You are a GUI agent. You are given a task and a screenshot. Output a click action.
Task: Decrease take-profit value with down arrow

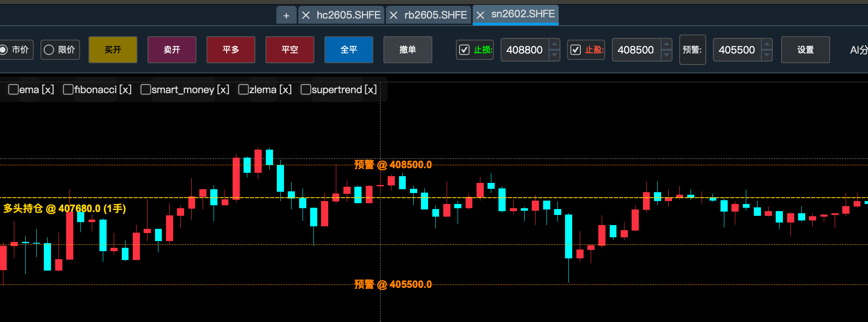[666, 55]
